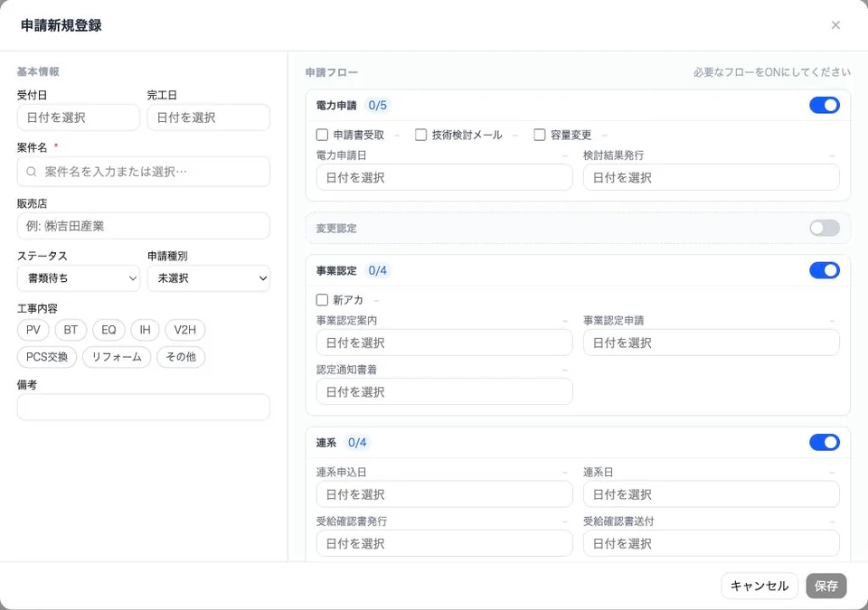Enable the 変更認定 flow toggle

pyautogui.click(x=825, y=228)
